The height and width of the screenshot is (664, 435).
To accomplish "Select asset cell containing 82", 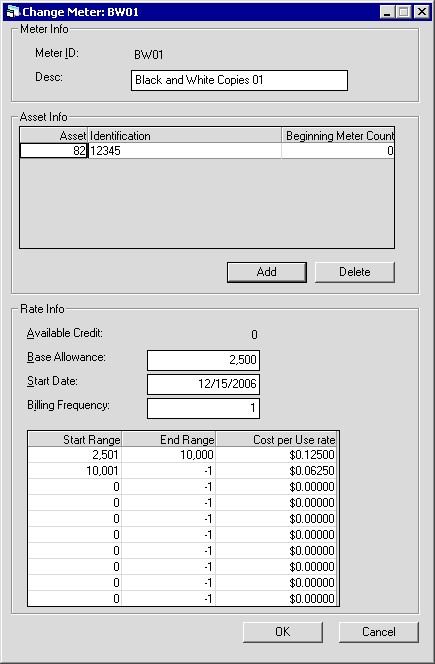I will coord(54,151).
